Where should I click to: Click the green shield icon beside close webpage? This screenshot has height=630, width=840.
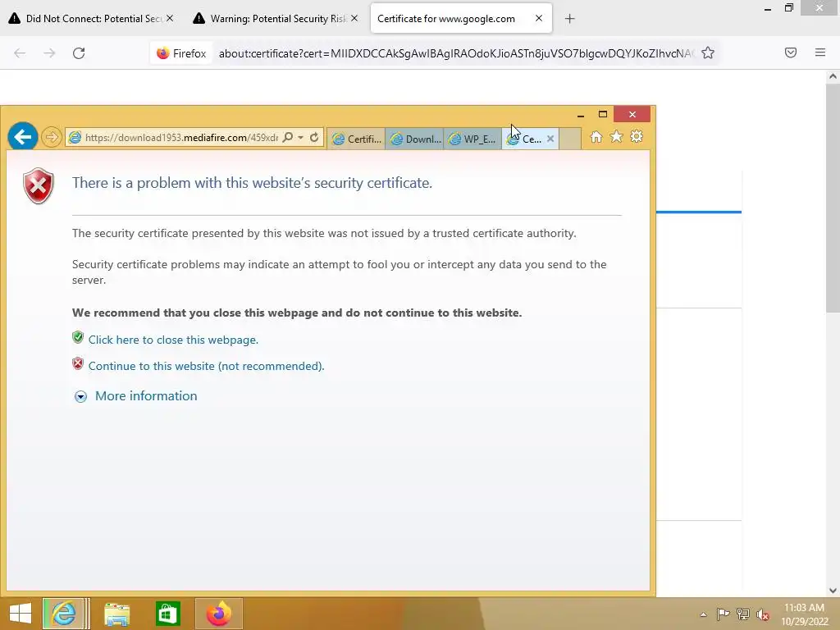click(x=78, y=337)
